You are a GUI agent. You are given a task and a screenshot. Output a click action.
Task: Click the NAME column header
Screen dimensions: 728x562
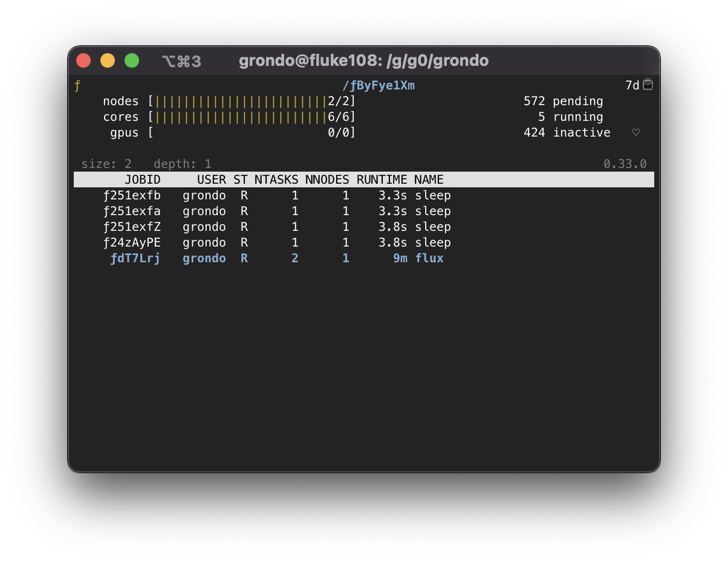point(429,179)
